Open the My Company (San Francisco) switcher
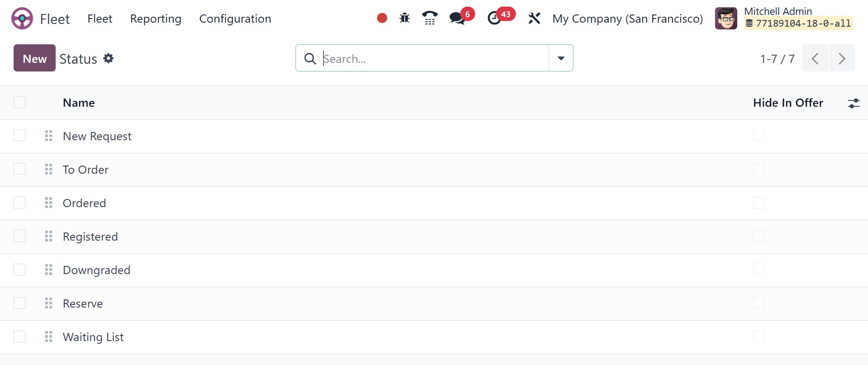 click(x=627, y=19)
